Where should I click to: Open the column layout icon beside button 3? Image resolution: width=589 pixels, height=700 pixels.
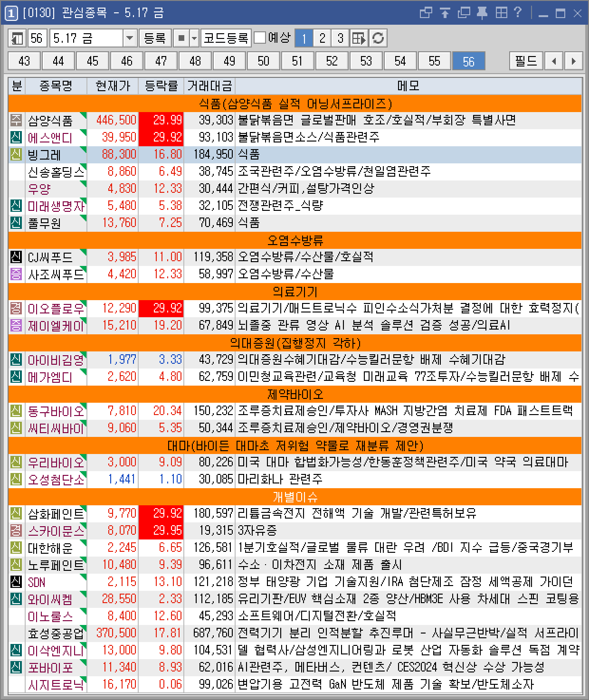tap(359, 38)
